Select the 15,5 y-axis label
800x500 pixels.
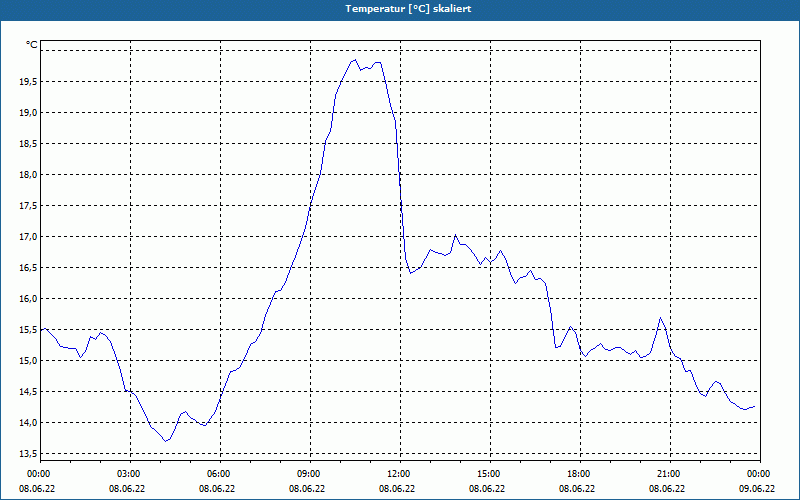click(x=28, y=330)
